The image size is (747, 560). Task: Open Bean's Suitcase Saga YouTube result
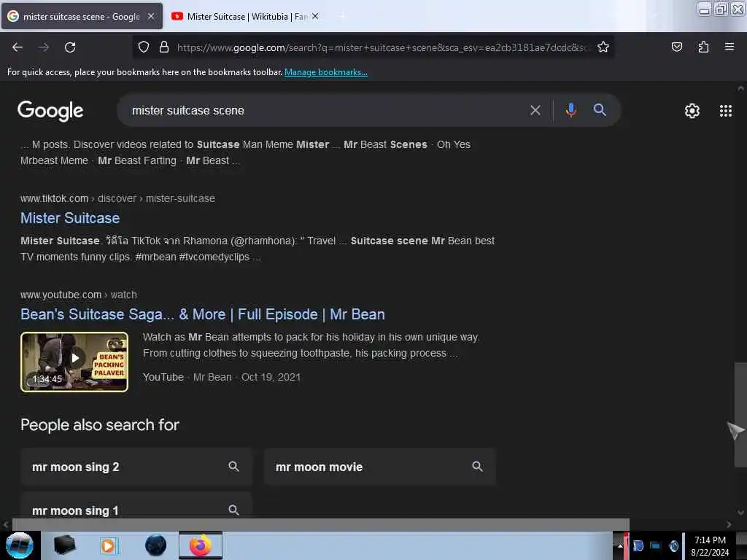203,314
